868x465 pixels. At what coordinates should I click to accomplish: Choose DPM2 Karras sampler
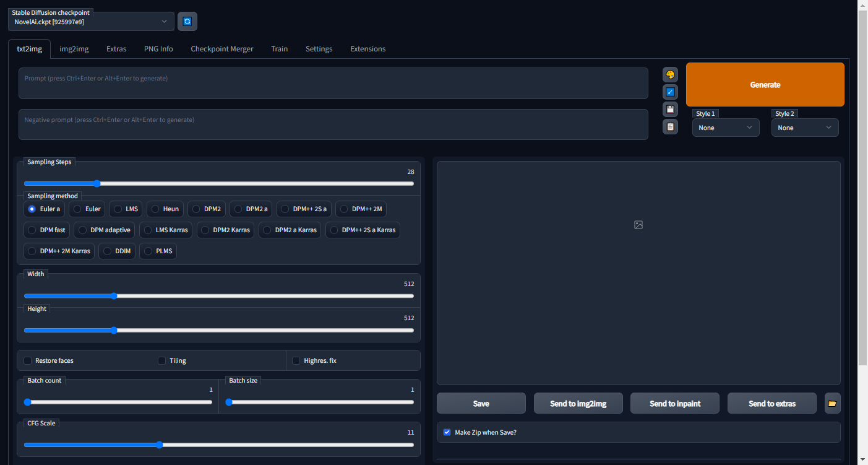pos(226,230)
